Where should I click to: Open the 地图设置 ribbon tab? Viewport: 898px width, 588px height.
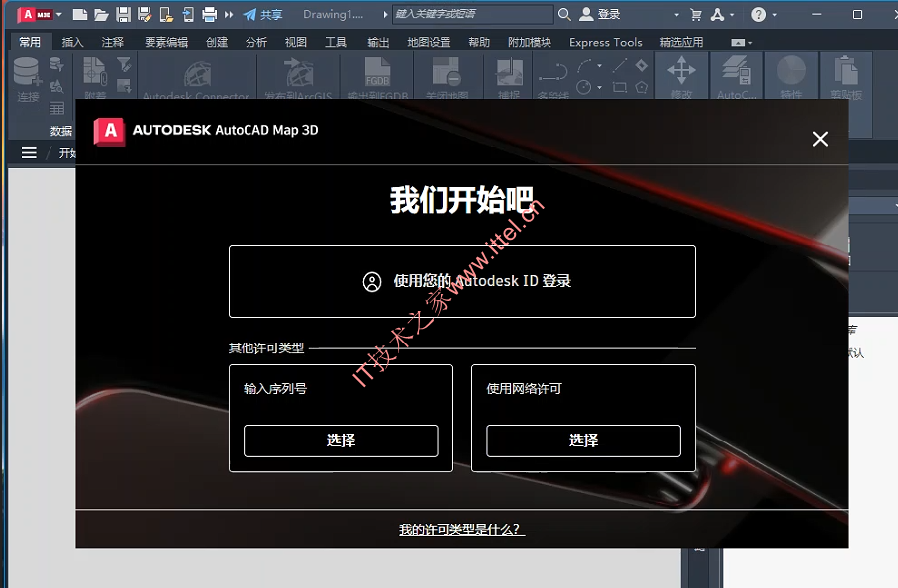tap(429, 42)
